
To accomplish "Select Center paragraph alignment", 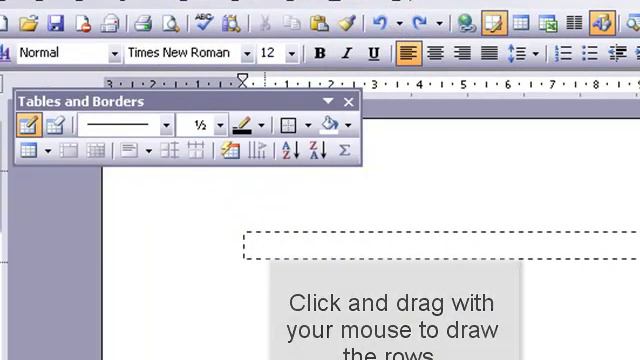I will coord(436,53).
